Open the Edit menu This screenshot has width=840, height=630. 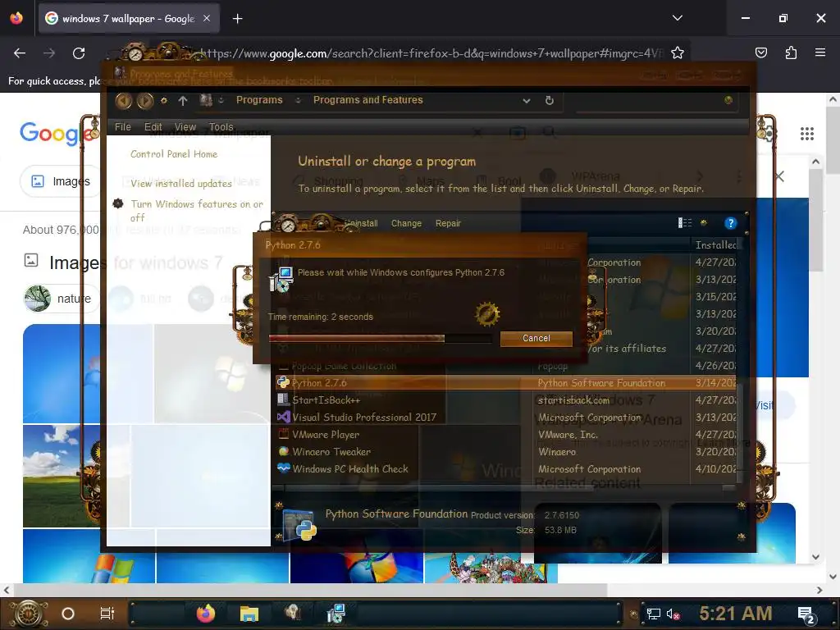153,127
